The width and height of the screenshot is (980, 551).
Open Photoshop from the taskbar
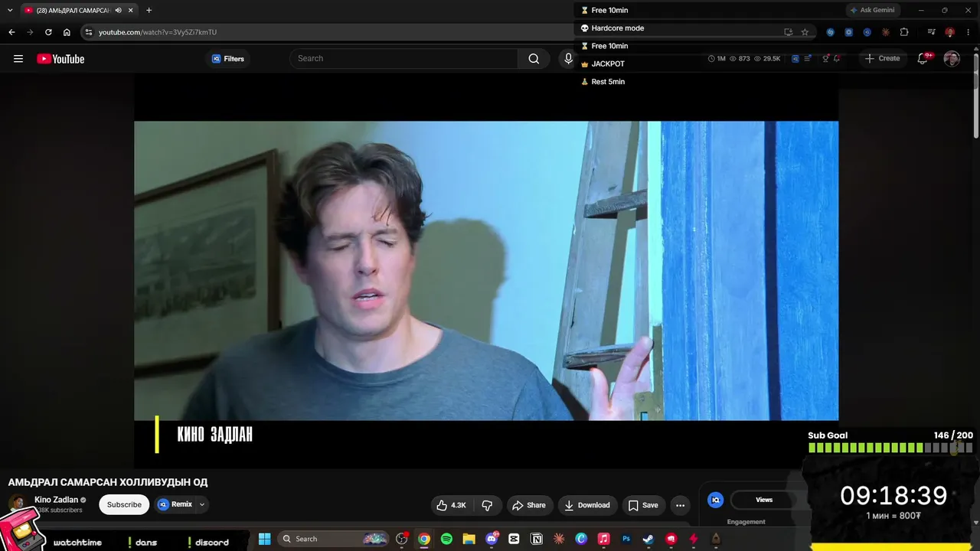[x=626, y=539]
